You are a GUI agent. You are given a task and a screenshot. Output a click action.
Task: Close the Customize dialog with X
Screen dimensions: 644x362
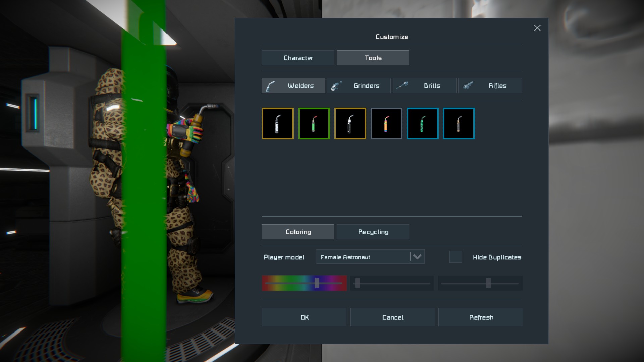pyautogui.click(x=537, y=28)
